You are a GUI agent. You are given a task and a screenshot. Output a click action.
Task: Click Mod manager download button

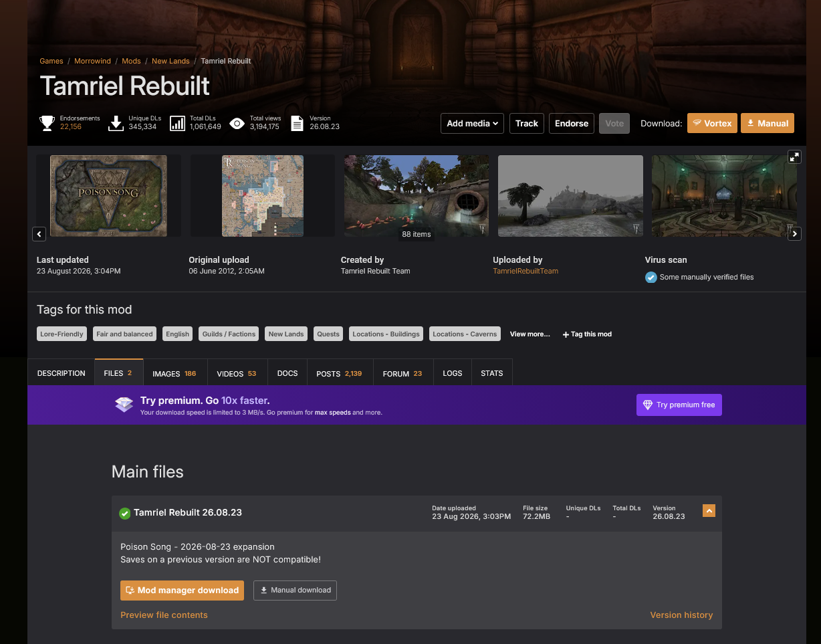182,591
